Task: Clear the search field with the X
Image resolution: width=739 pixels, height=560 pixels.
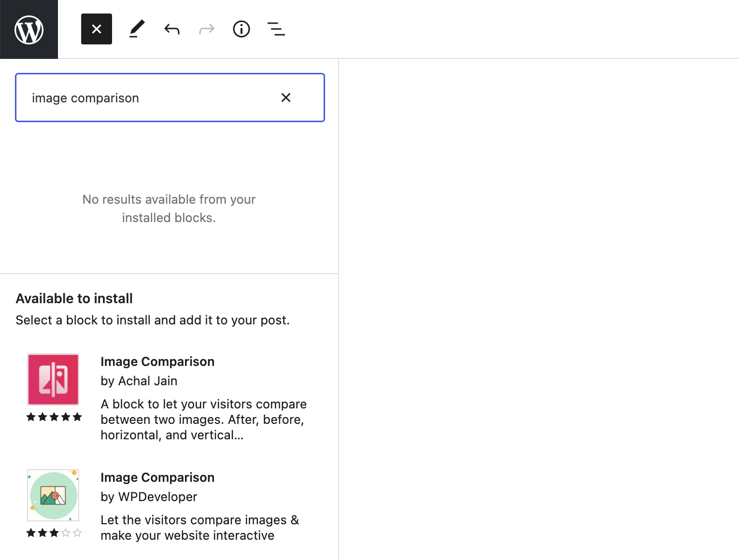Action: point(286,98)
